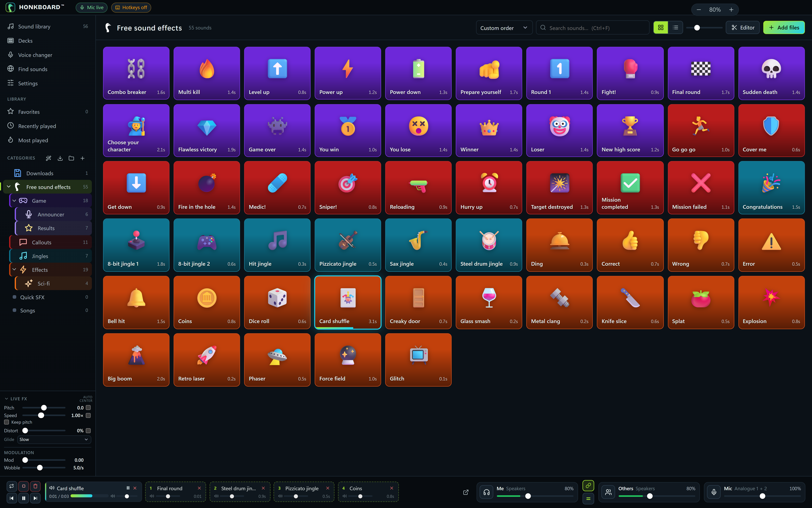Switch to list view

pyautogui.click(x=675, y=28)
